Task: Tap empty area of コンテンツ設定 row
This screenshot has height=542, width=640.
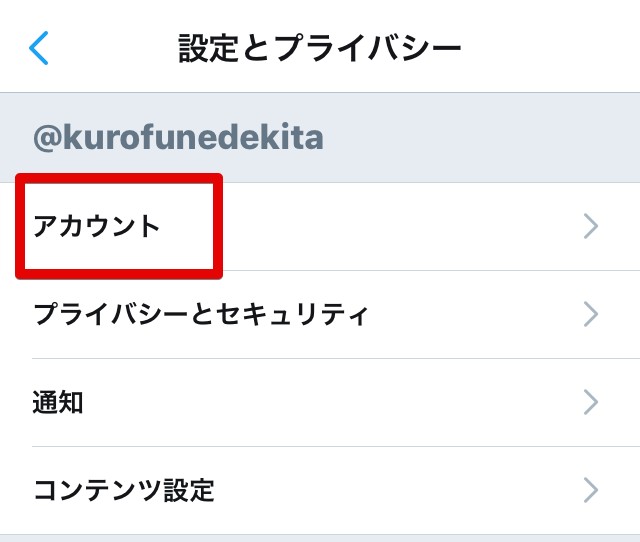Action: (x=400, y=490)
